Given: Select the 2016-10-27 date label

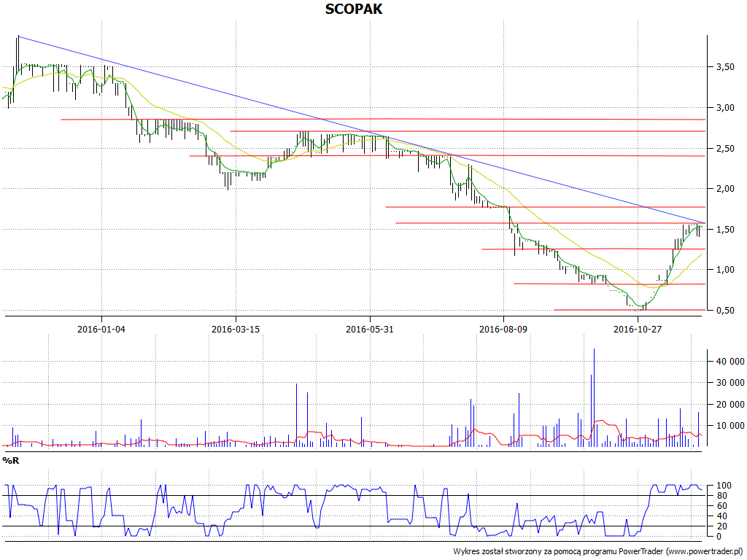Looking at the screenshot, I should click(638, 329).
